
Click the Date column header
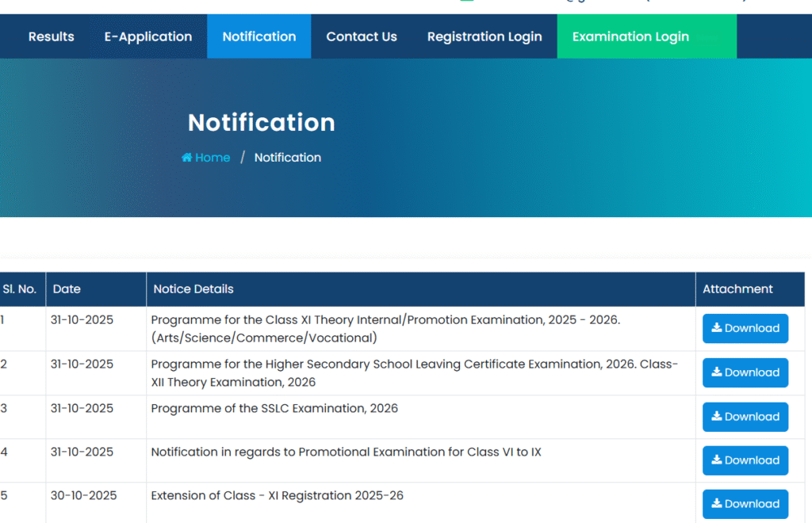click(x=67, y=289)
